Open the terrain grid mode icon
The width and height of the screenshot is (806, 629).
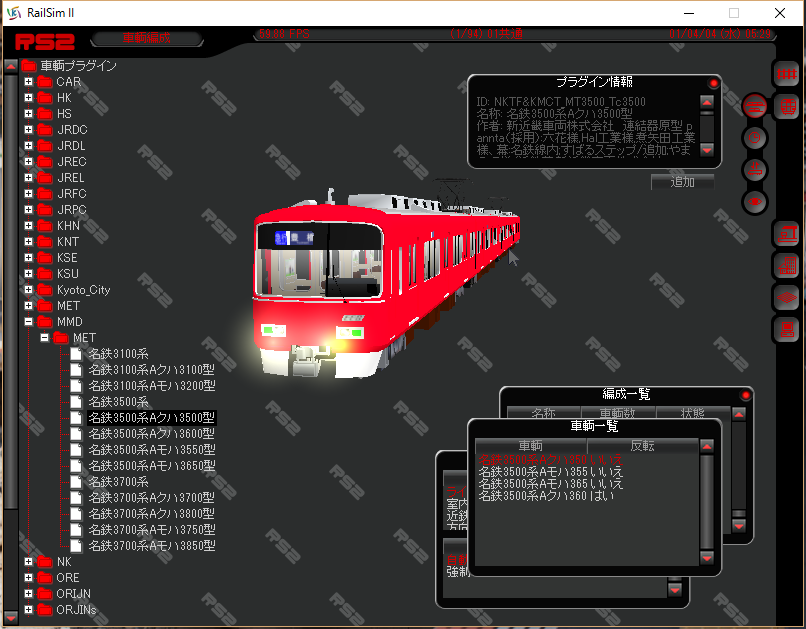click(786, 298)
